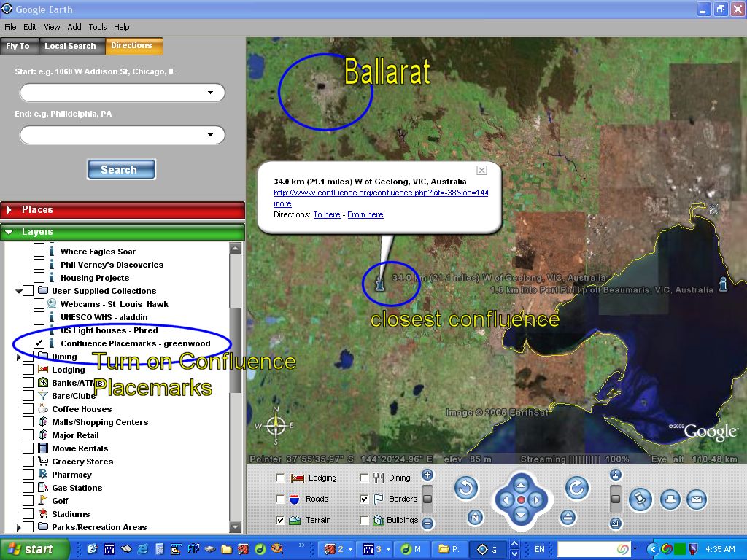Collapse the Layers panel
This screenshot has width=747, height=560.
pos(9,232)
